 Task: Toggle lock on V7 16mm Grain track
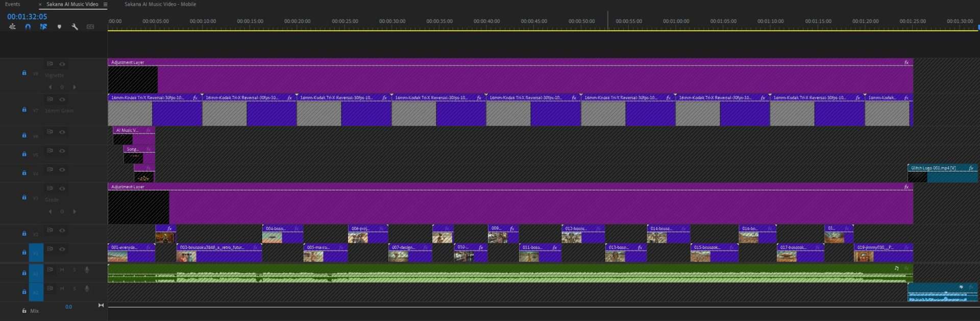24,109
